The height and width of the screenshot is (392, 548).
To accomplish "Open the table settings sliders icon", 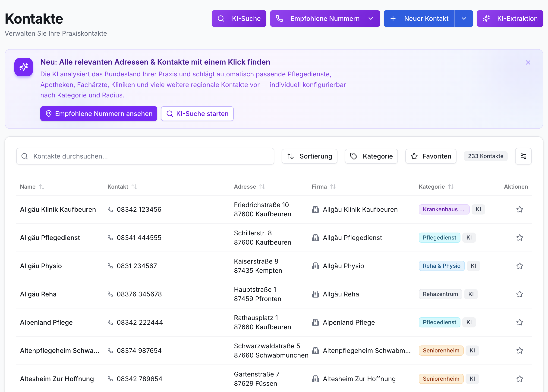I will pos(523,156).
